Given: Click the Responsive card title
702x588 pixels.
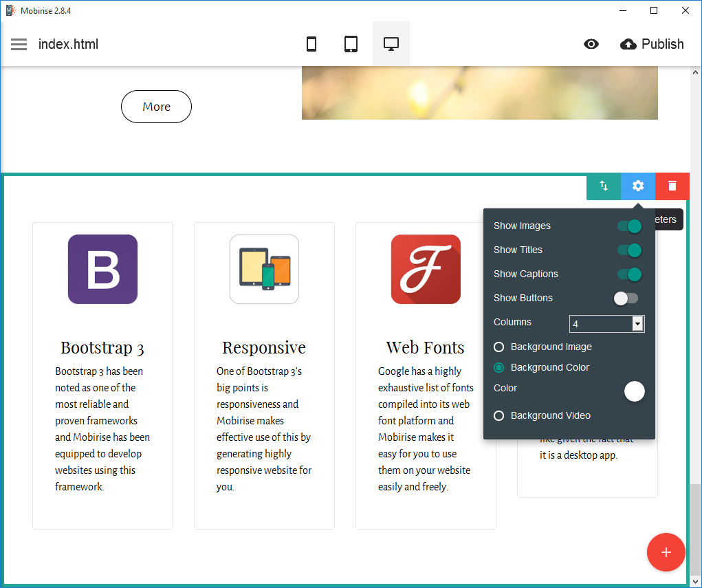Looking at the screenshot, I should (x=264, y=347).
